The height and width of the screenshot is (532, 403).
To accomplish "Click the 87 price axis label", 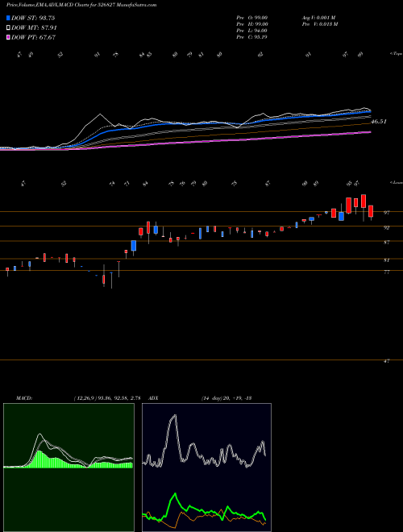I will tap(386, 243).
